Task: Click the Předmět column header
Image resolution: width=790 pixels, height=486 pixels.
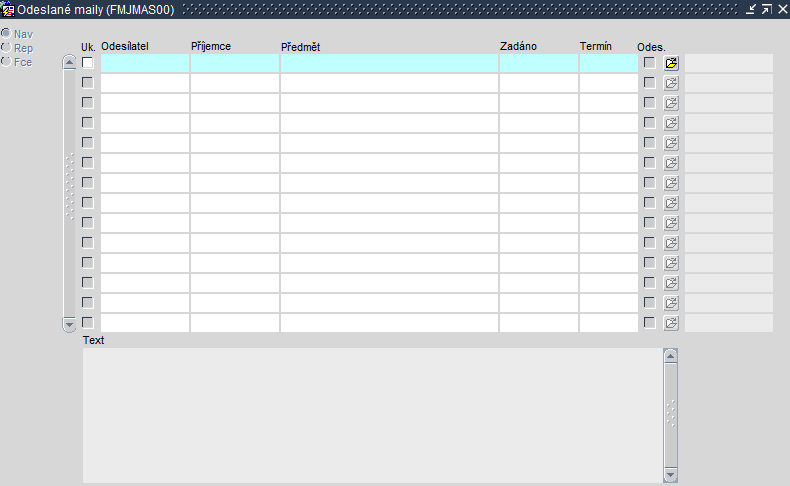Action: click(300, 47)
